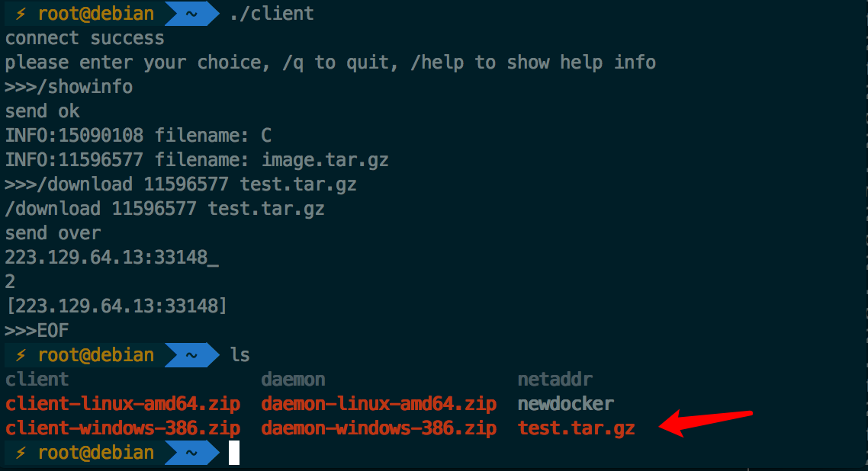Pick daemon-linux-amd64.zip in the file listing
868x471 pixels.
379,404
